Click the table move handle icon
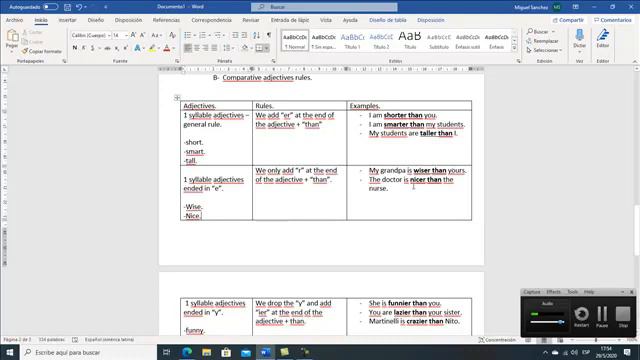The width and height of the screenshot is (640, 360). click(177, 98)
